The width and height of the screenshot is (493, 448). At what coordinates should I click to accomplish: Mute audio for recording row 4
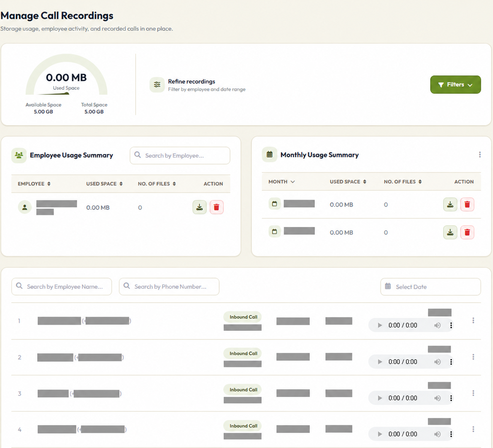point(437,434)
